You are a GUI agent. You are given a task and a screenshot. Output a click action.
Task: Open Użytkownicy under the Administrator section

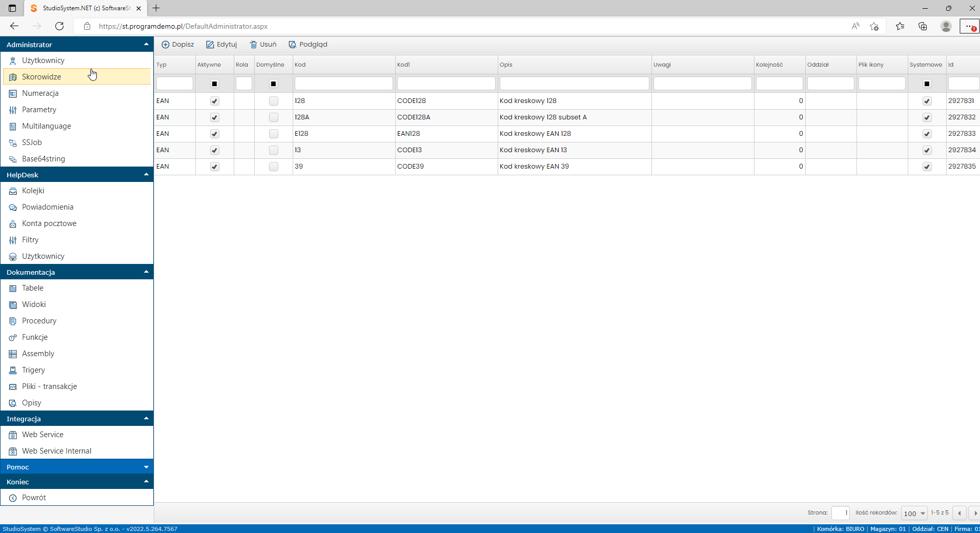[43, 60]
